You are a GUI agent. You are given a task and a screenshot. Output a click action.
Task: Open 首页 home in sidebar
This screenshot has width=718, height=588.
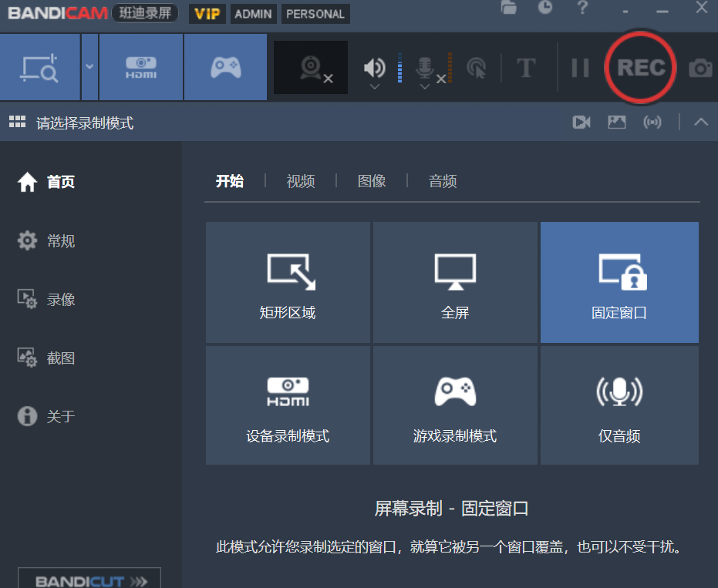coord(46,182)
